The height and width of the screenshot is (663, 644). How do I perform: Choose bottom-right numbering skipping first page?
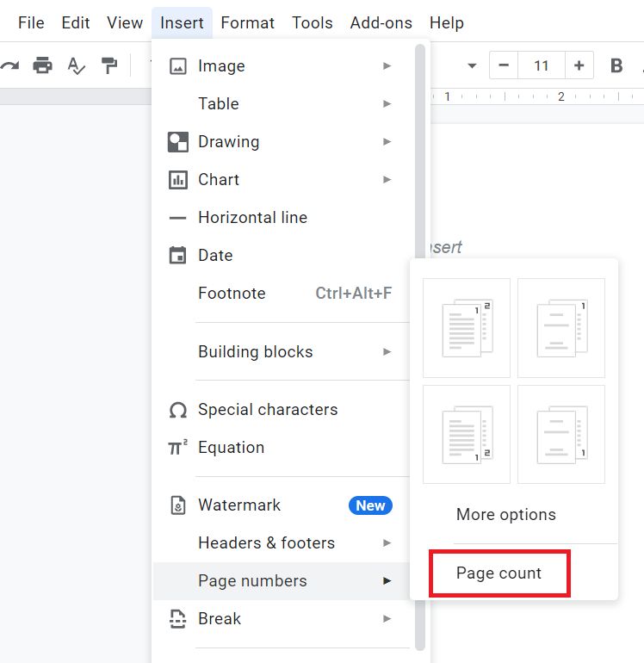coord(561,434)
